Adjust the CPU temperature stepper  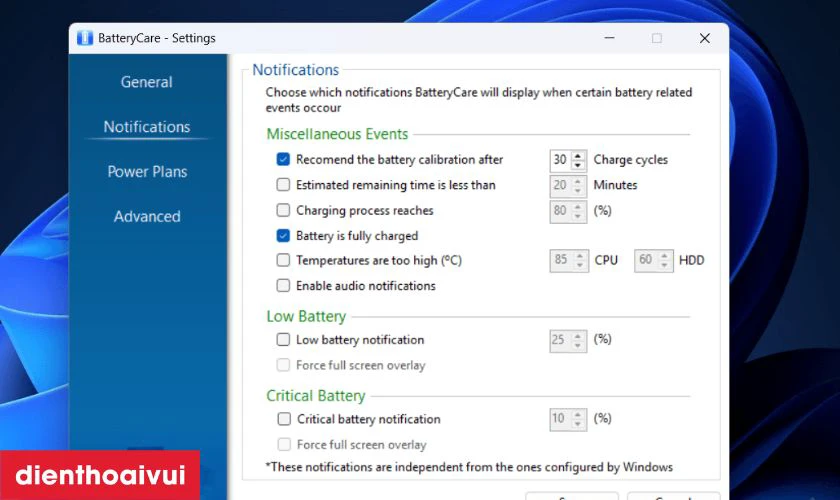(x=580, y=261)
